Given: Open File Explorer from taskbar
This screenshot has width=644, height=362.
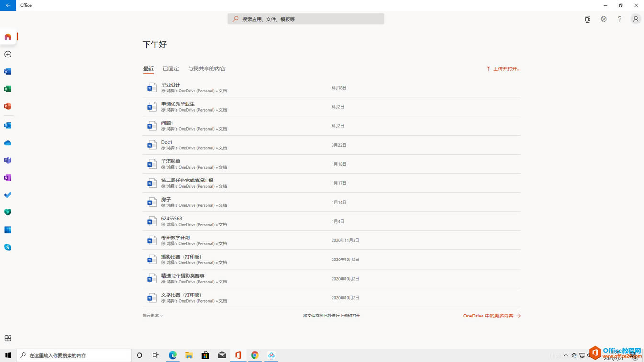Looking at the screenshot, I should pos(189,355).
